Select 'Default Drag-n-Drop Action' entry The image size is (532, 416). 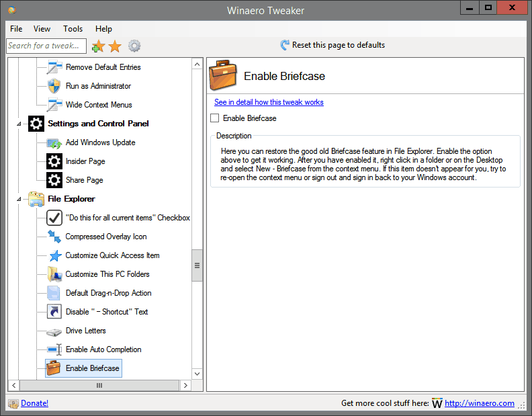click(x=109, y=293)
